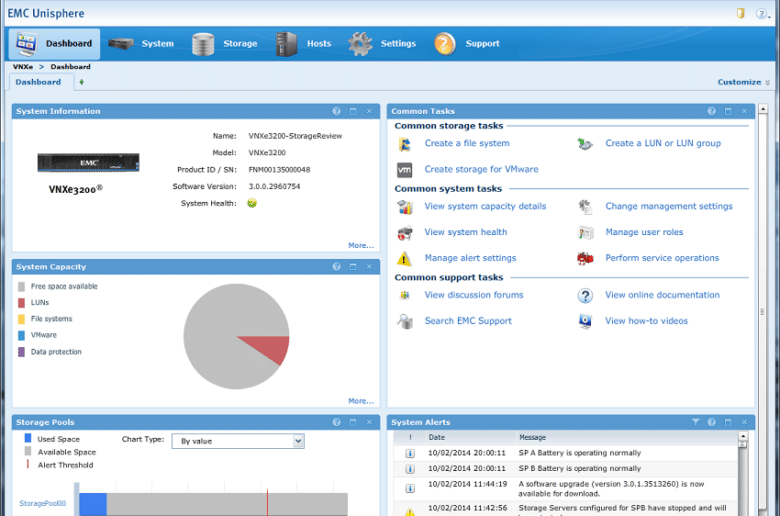Click Create a file system link
780x516 pixels.
[467, 143]
